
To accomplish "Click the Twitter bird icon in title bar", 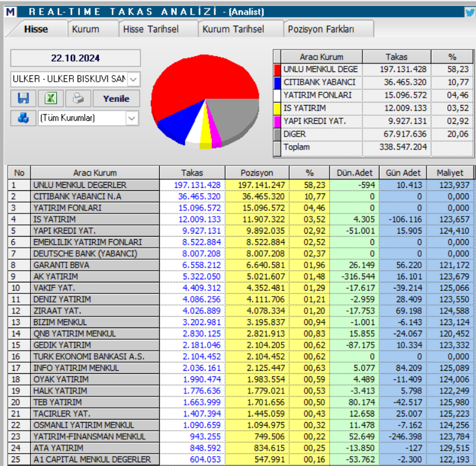I will (x=469, y=12).
